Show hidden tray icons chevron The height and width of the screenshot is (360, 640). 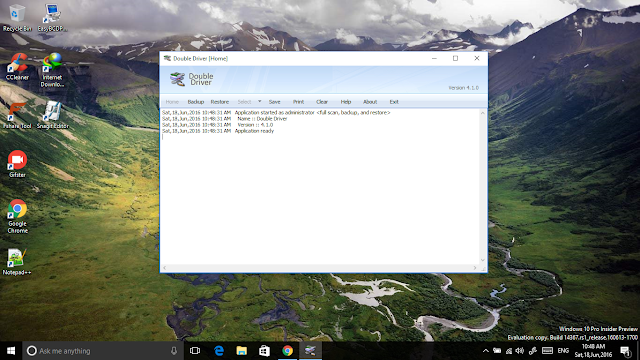485,351
